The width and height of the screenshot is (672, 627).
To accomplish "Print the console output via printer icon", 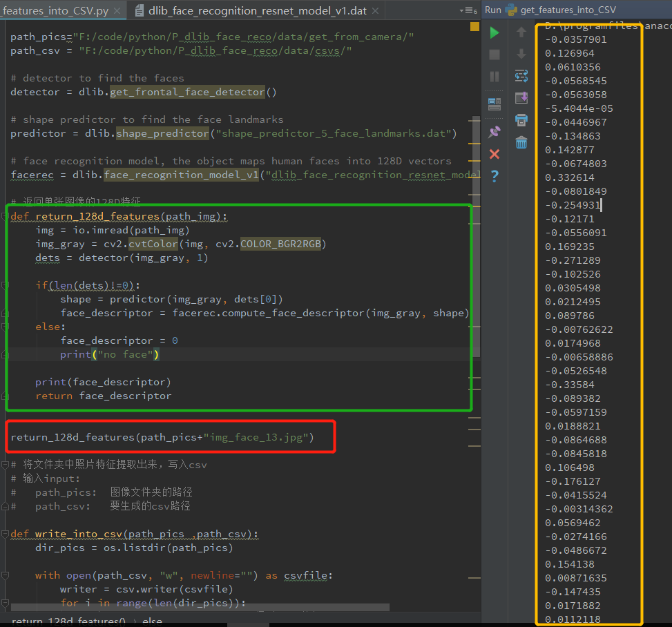I will point(521,120).
